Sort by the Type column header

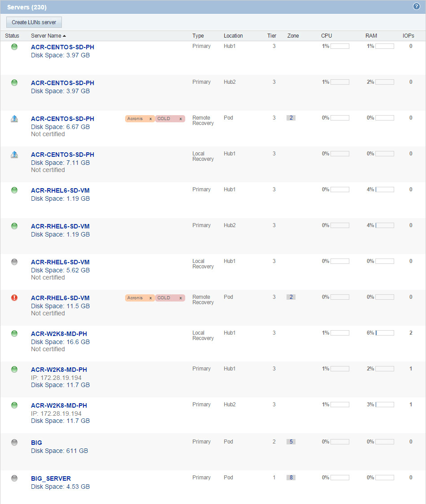198,36
